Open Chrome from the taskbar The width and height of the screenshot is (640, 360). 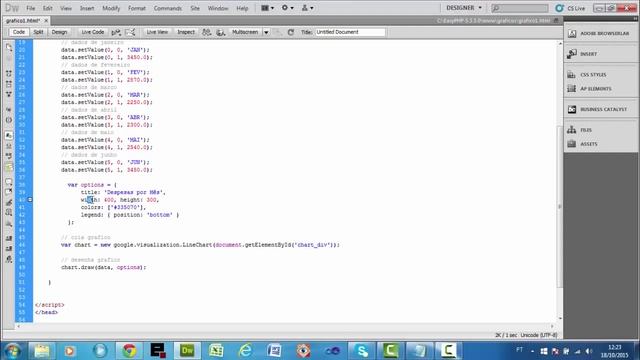click(129, 350)
